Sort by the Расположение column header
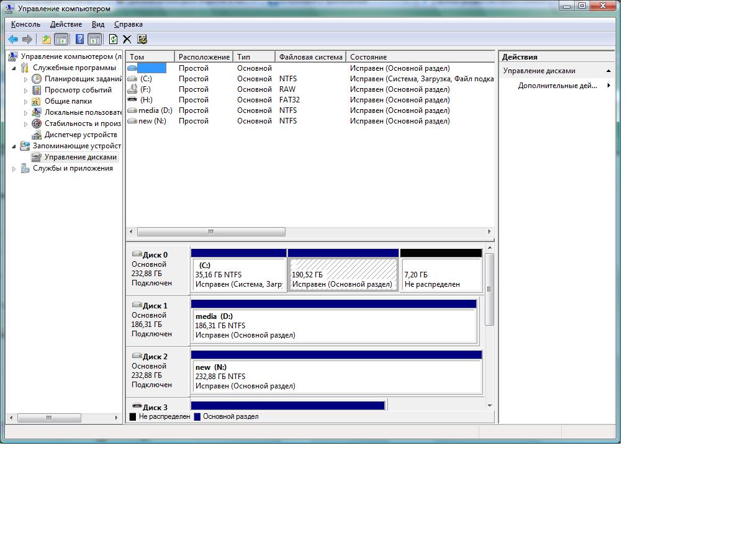The image size is (756, 533). [x=204, y=57]
